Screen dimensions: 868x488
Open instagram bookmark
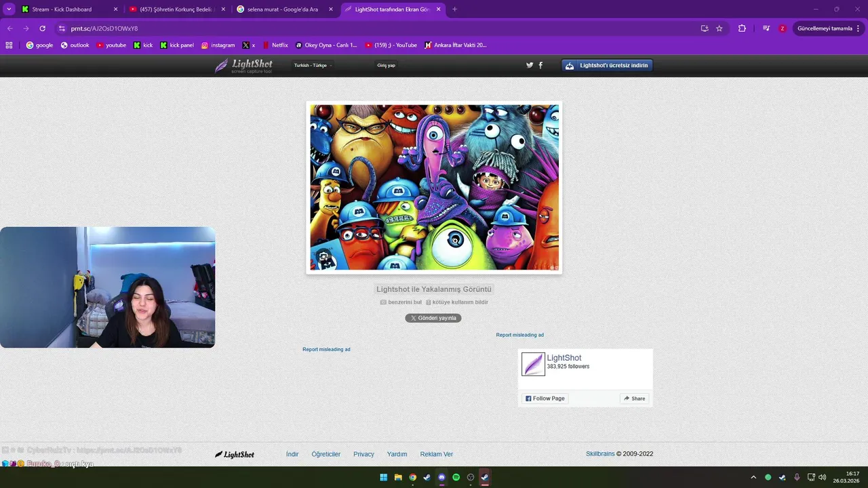pyautogui.click(x=218, y=45)
